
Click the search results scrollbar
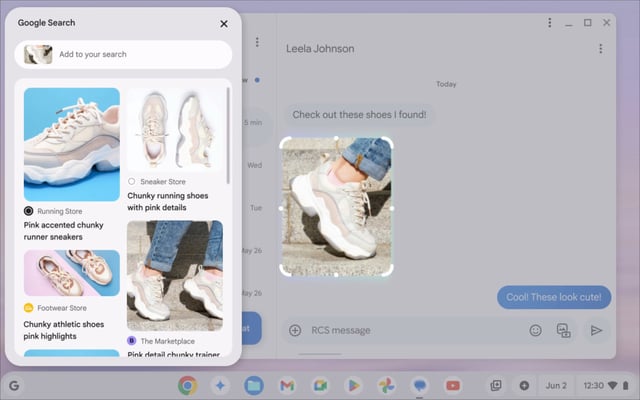(x=228, y=136)
